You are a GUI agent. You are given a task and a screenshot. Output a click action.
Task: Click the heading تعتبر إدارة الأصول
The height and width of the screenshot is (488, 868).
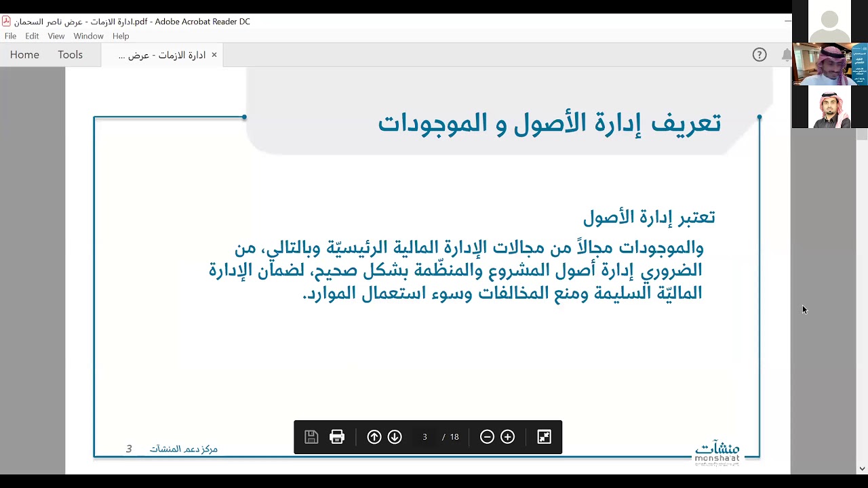pos(649,217)
